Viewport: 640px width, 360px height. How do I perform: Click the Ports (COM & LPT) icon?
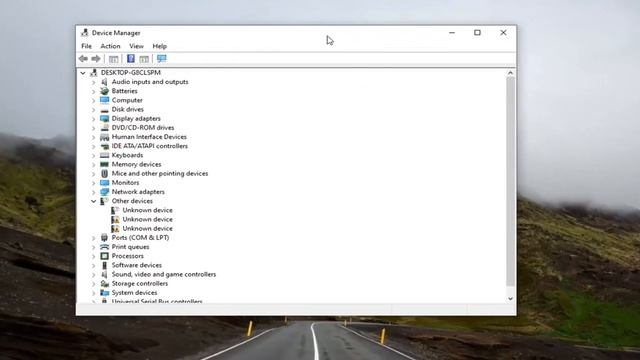click(x=104, y=238)
